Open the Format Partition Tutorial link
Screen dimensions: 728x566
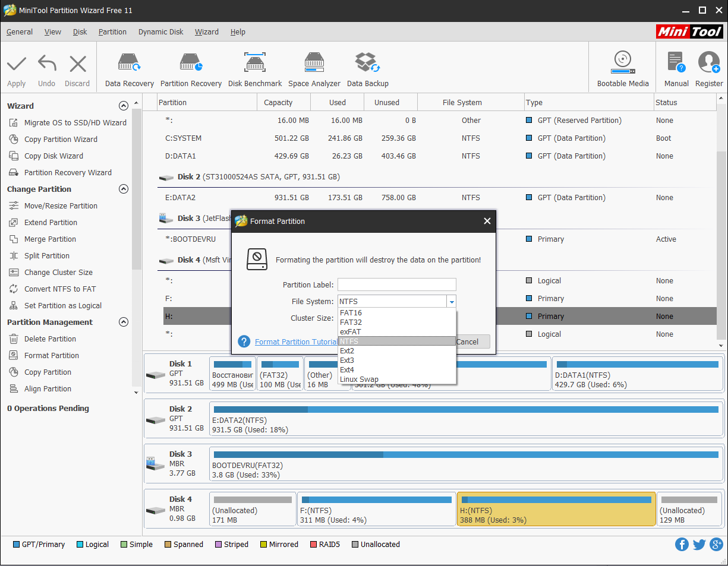point(296,342)
